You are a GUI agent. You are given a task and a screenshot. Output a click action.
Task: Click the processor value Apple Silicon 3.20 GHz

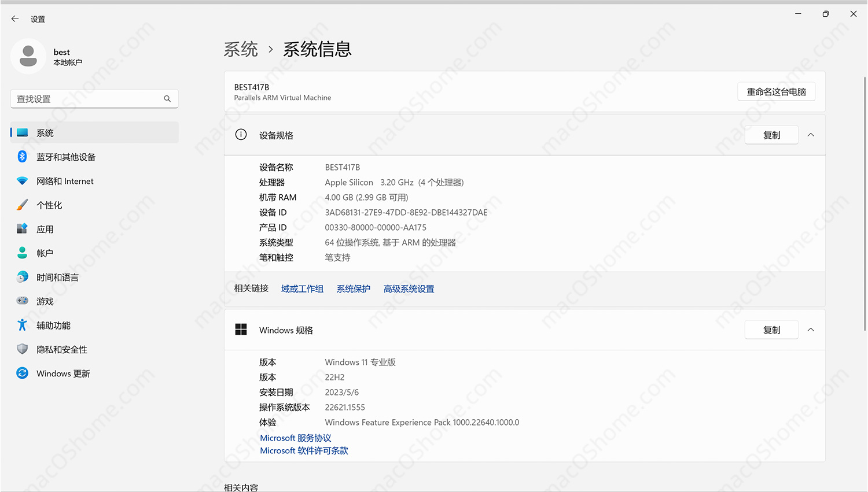point(394,182)
